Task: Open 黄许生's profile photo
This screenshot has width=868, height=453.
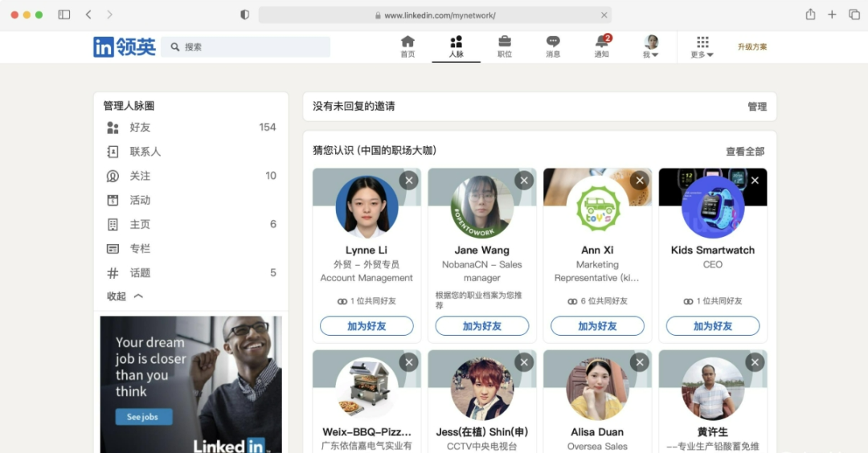Action: [712, 389]
